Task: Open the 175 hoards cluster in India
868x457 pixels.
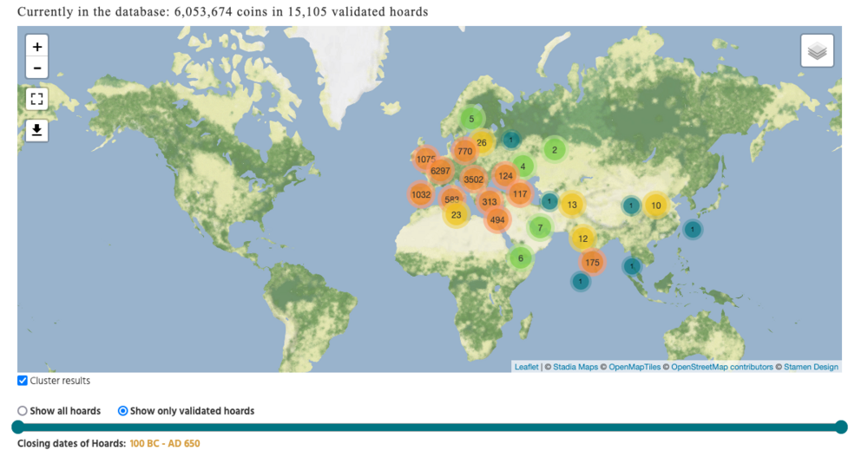Action: pyautogui.click(x=592, y=262)
